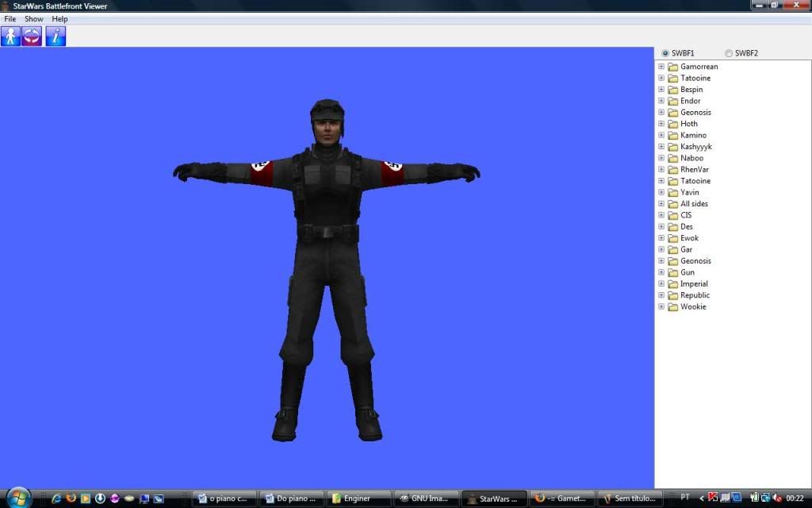This screenshot has height=508, width=812.
Task: Select the Bespin label in the tree
Action: [691, 90]
